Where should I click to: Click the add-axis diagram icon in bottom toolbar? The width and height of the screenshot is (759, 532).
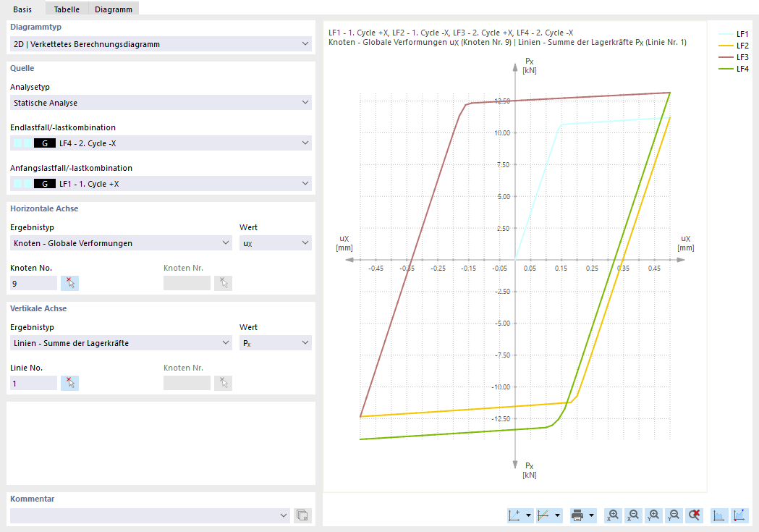click(x=514, y=515)
